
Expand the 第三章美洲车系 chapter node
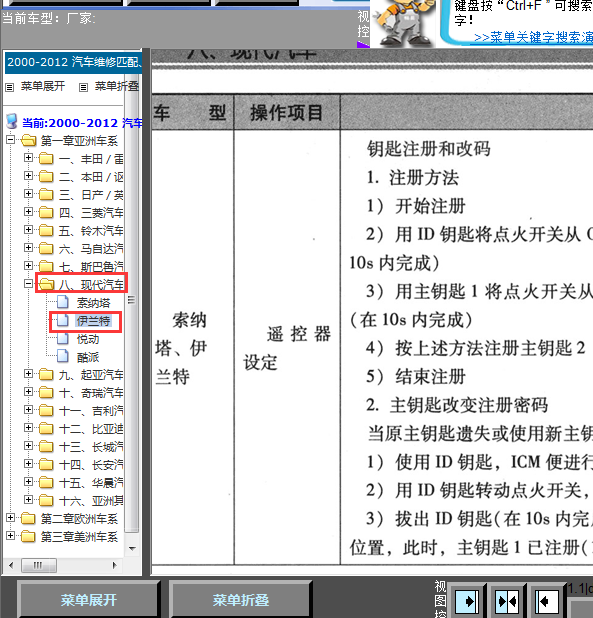[11, 536]
